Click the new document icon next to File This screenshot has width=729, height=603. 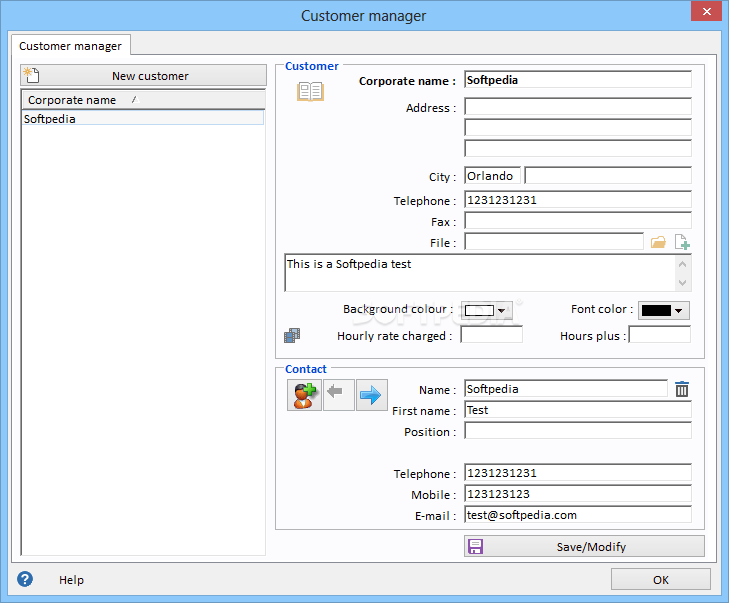682,242
